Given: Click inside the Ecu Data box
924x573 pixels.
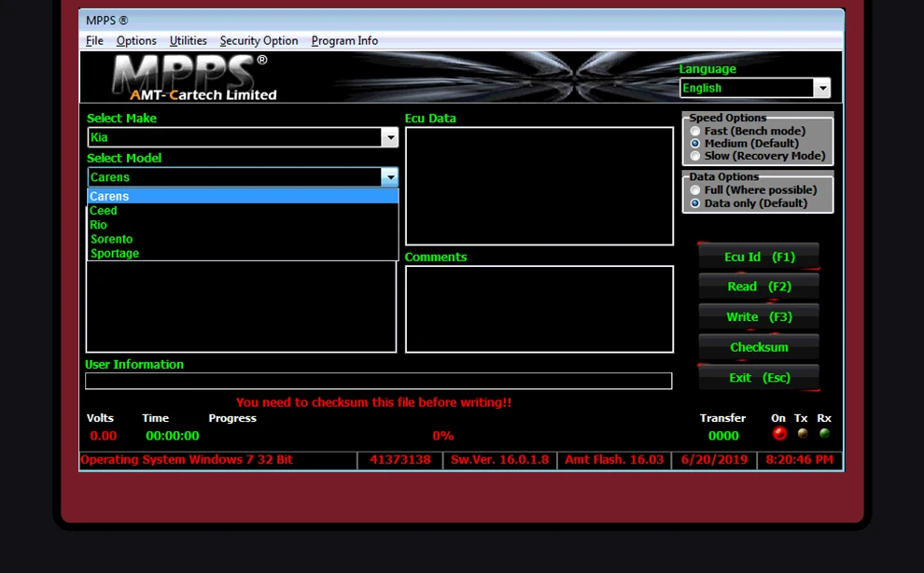Looking at the screenshot, I should [539, 186].
